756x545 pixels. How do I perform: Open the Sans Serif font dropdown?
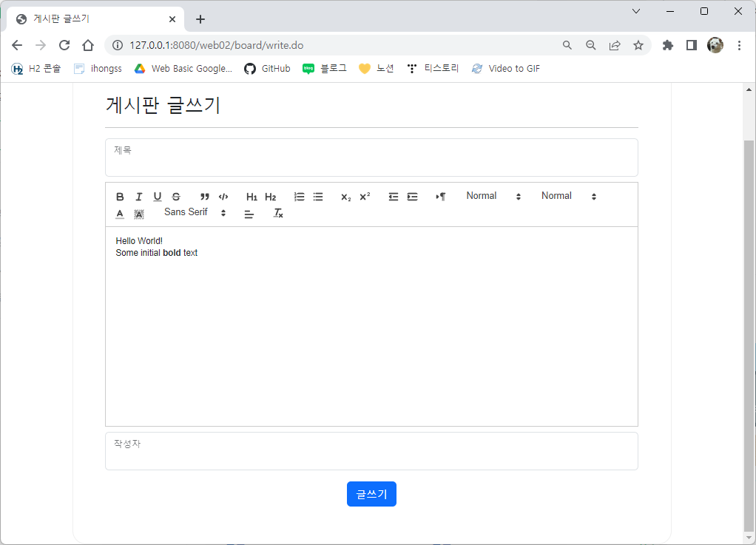(195, 212)
